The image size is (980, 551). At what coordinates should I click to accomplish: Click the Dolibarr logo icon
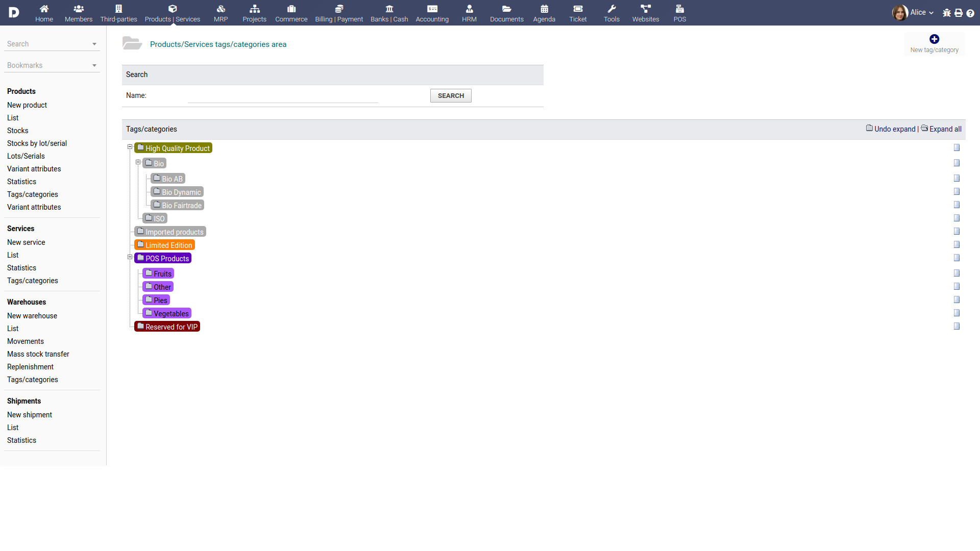(14, 12)
